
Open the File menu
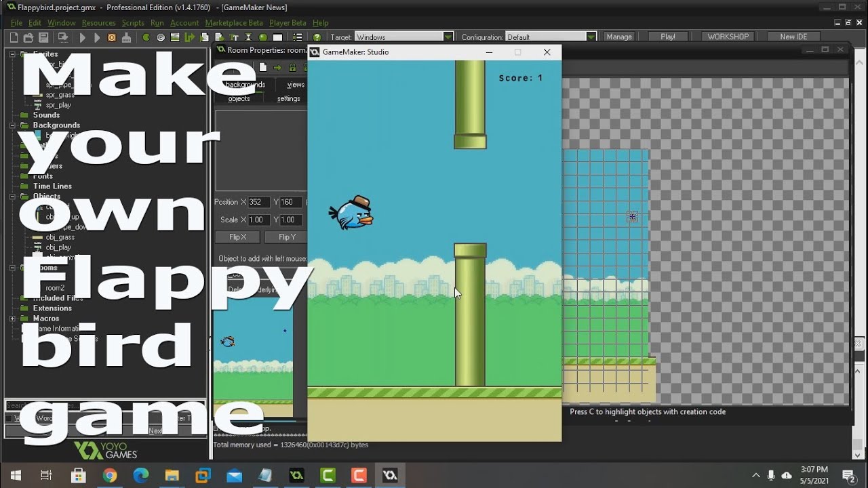16,22
